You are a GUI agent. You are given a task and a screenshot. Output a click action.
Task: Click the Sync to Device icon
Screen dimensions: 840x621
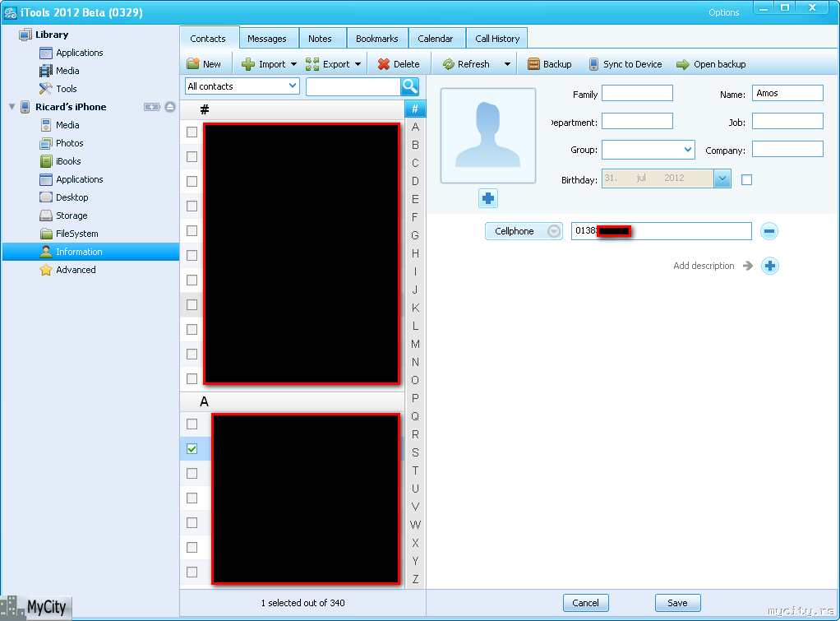(x=593, y=64)
